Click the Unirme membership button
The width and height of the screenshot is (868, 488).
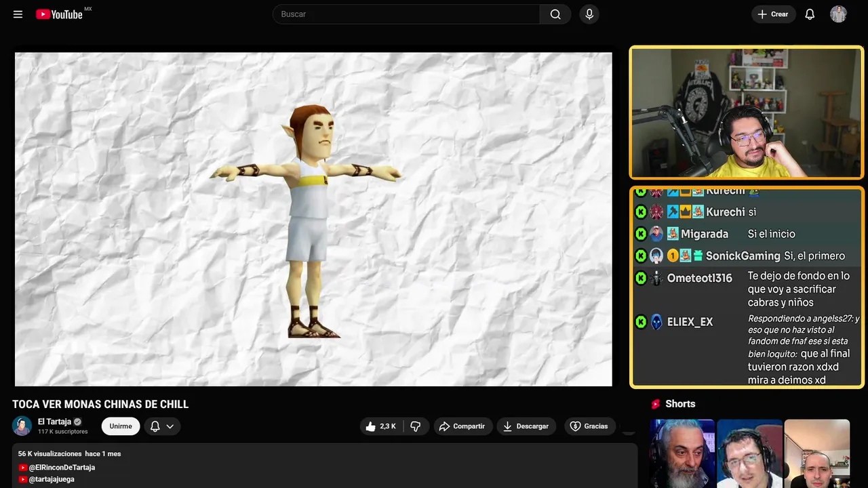121,426
